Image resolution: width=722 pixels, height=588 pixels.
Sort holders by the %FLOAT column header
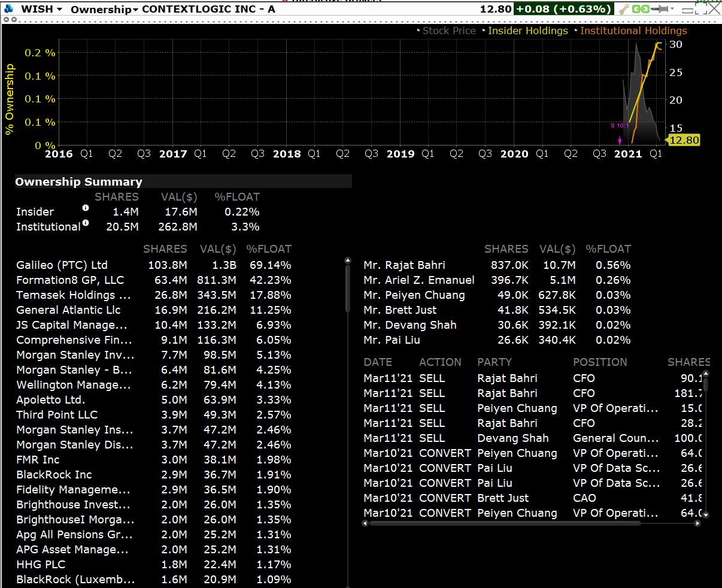tap(268, 249)
